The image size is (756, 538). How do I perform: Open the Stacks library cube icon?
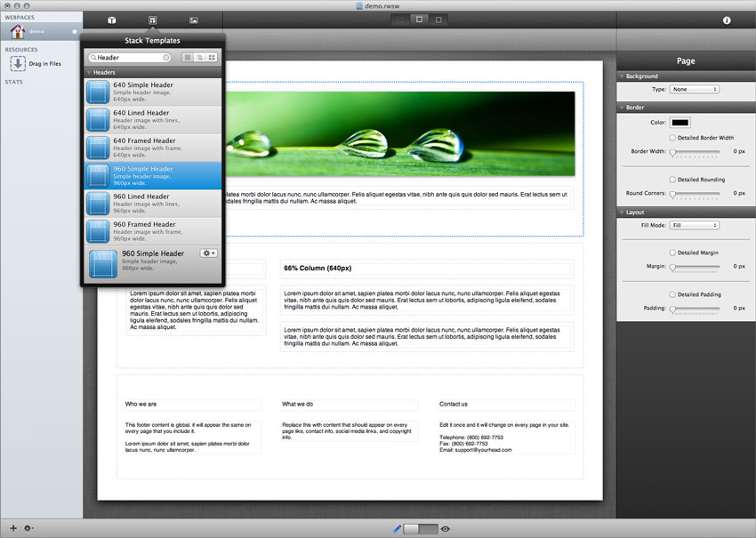click(112, 20)
